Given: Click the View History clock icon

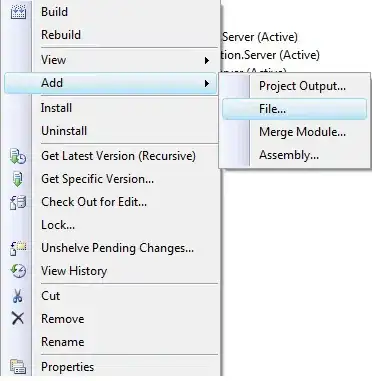Looking at the screenshot, I should (18, 271).
